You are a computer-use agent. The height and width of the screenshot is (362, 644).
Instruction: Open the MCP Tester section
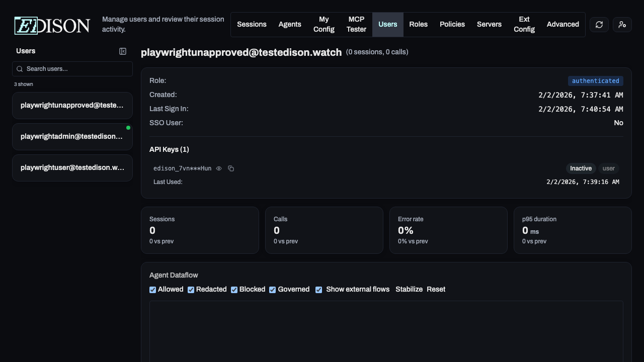point(356,24)
